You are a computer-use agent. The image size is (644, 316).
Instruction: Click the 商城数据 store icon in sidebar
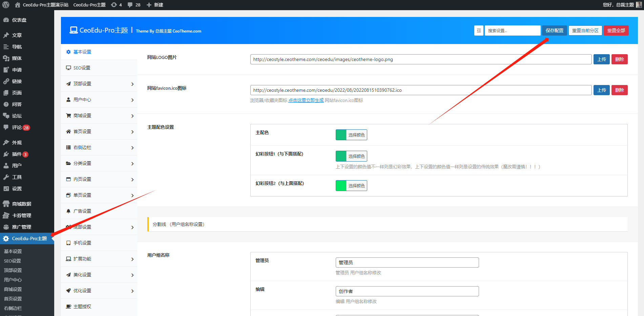[6, 204]
